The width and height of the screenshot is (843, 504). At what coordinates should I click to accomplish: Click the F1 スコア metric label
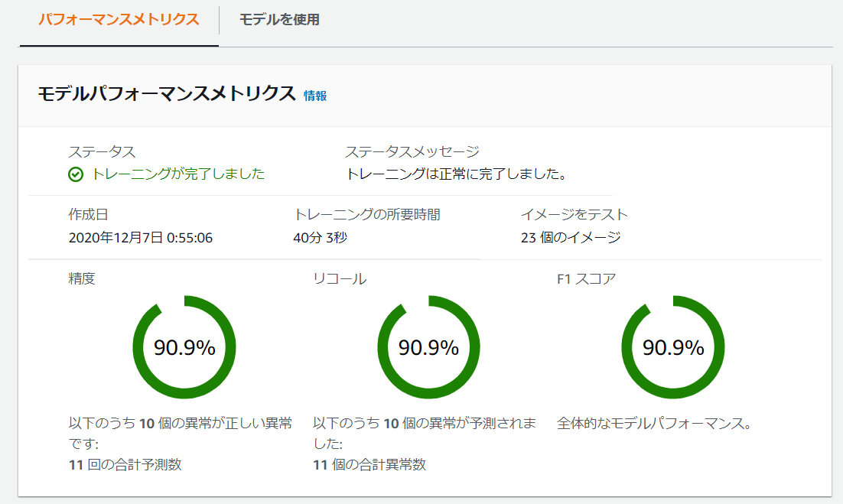587,279
